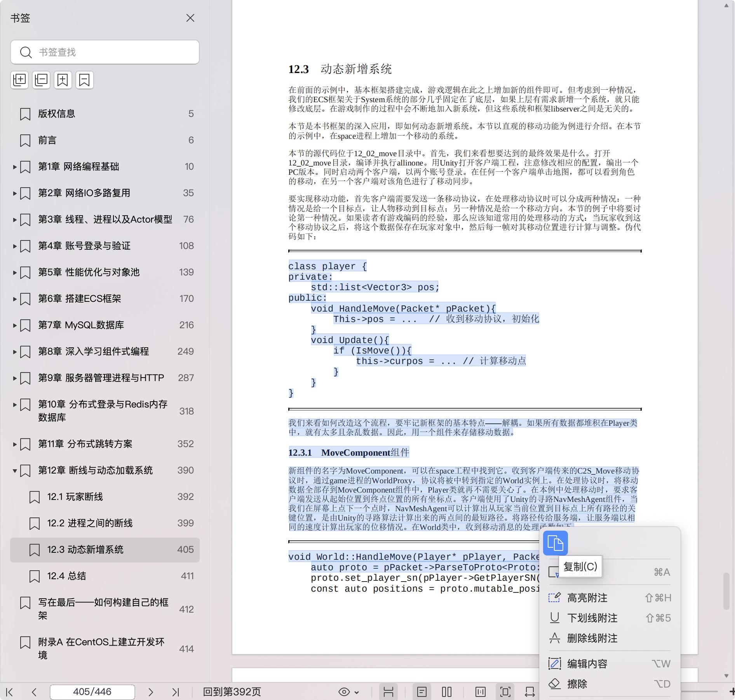
Task: Open bookmark 12.4 总结
Action: 66,576
